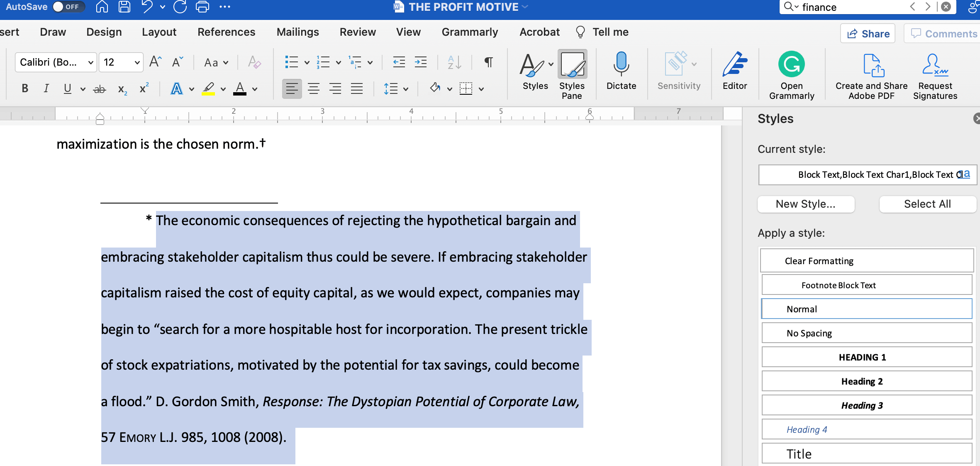Screen dimensions: 980x466
Task: Toggle the Styles Pane button
Action: tap(572, 76)
